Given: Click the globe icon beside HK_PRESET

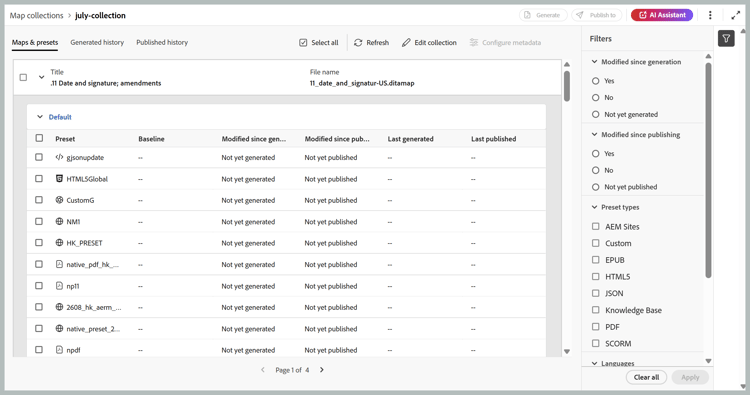Looking at the screenshot, I should point(59,242).
